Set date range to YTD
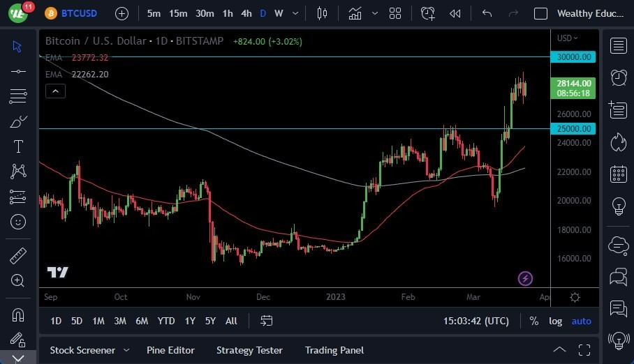634x364 pixels. pyautogui.click(x=166, y=321)
